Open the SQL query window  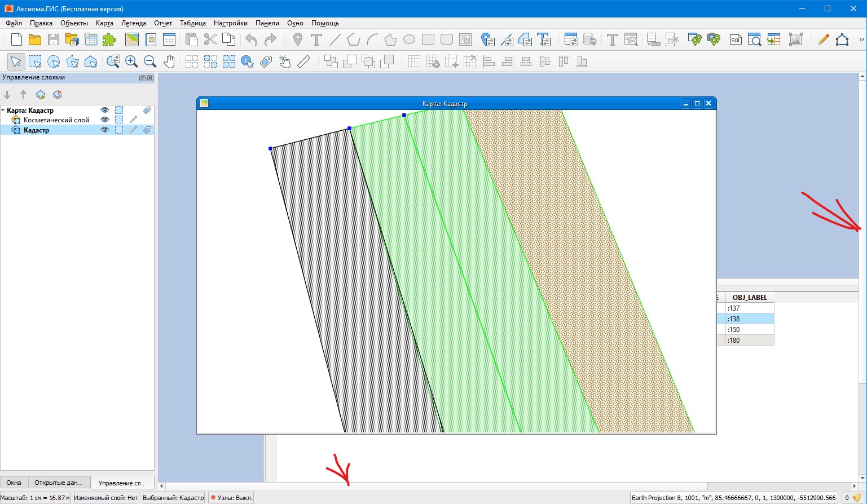tap(736, 39)
